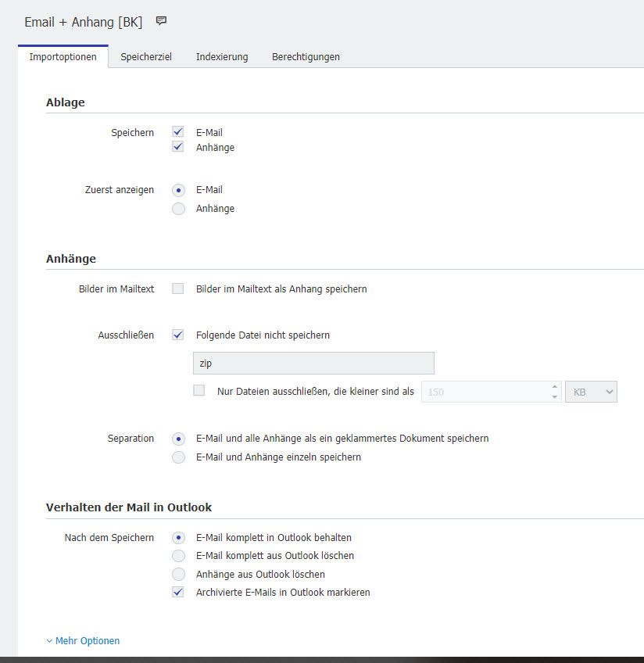Select E-Mail radio under Zuerst anzeigen
The image size is (644, 663).
click(178, 190)
